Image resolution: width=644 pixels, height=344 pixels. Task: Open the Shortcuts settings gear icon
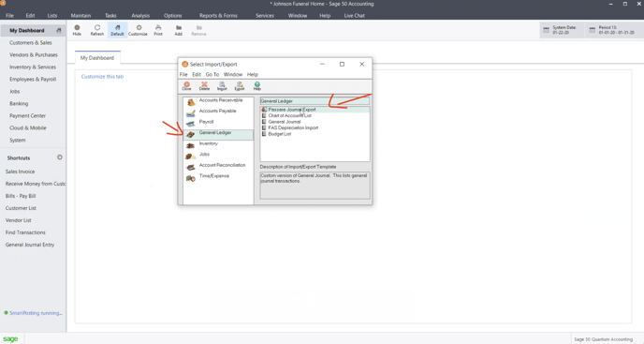[60, 157]
